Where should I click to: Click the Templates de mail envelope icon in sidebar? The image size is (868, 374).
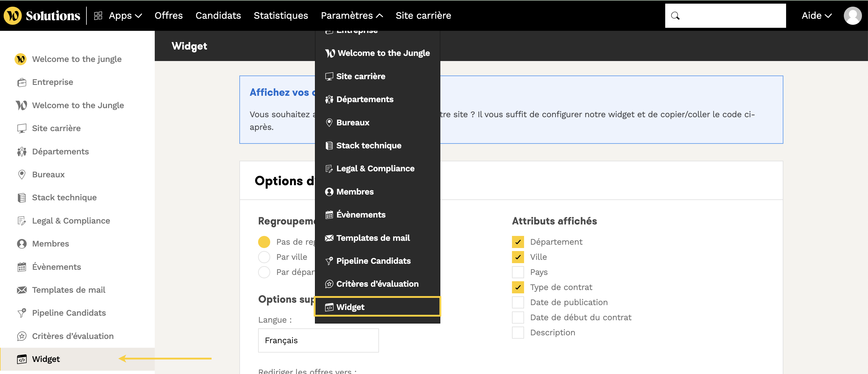pyautogui.click(x=21, y=290)
